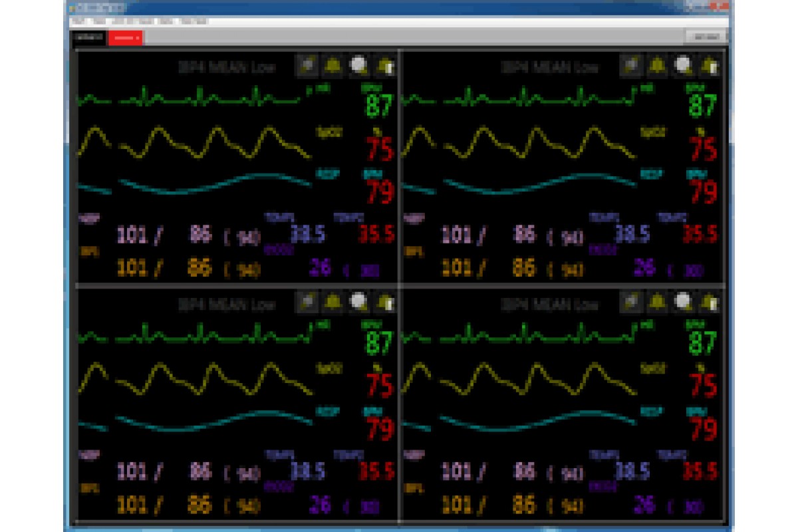798x532 pixels.
Task: Click the green ECG waveform in bottom-right panel
Action: 519,334
